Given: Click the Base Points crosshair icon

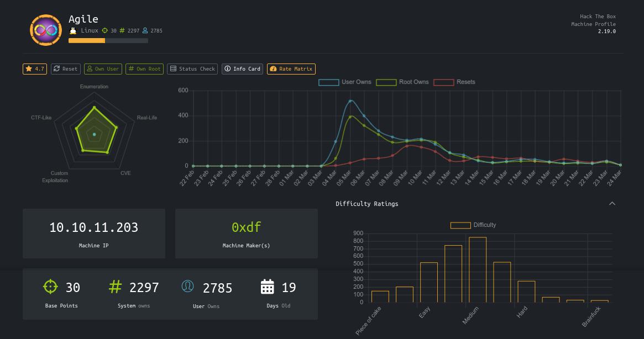Looking at the screenshot, I should (50, 287).
